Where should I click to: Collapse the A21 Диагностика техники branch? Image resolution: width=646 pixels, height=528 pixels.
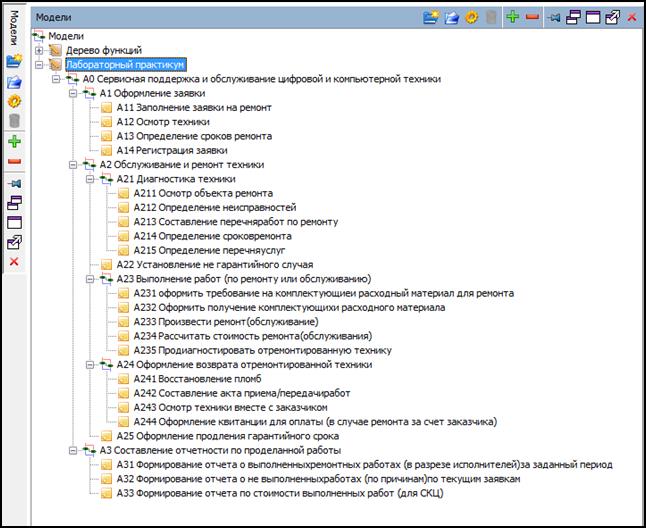point(90,179)
